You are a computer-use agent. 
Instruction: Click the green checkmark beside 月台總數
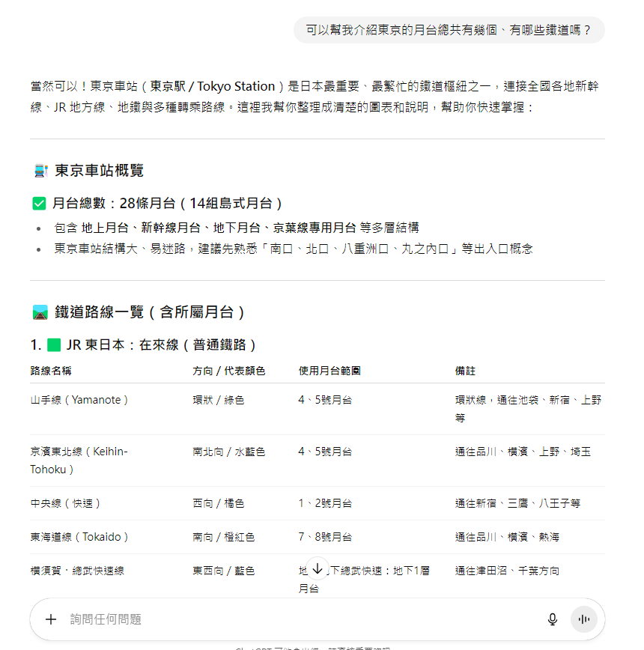click(39, 204)
